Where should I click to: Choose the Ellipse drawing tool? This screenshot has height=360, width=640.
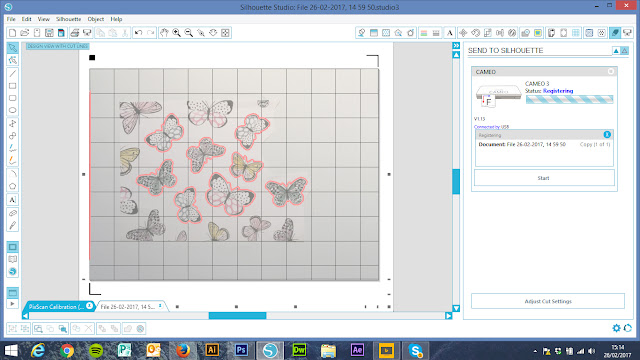tap(13, 110)
